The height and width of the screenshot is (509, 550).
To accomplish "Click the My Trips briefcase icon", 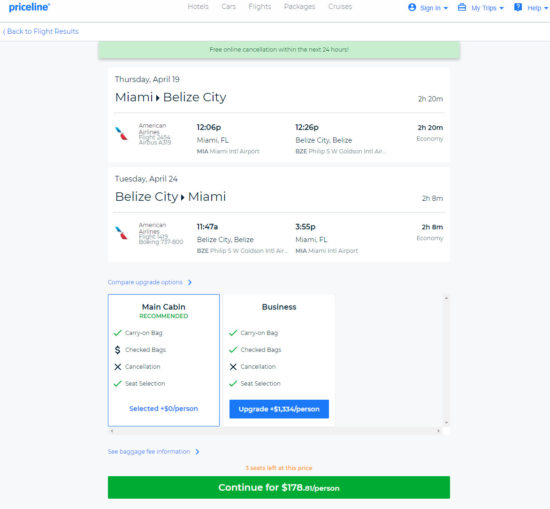I will pyautogui.click(x=462, y=7).
